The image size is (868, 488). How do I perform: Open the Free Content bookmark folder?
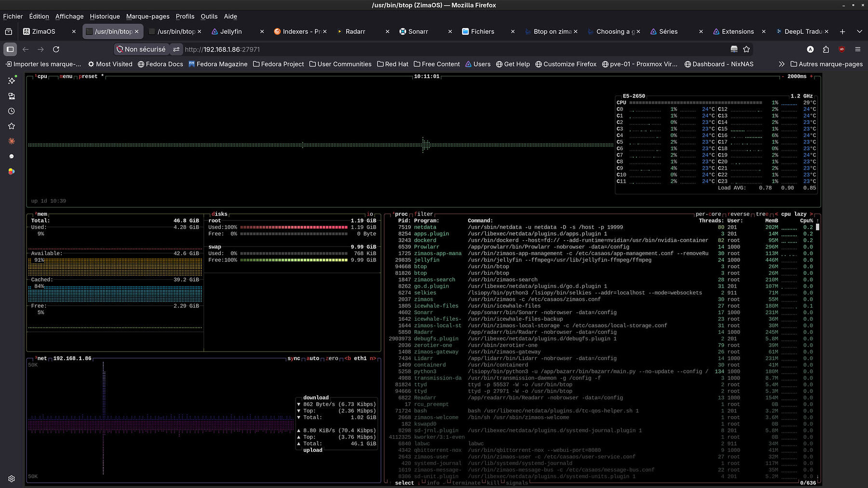[x=437, y=64]
